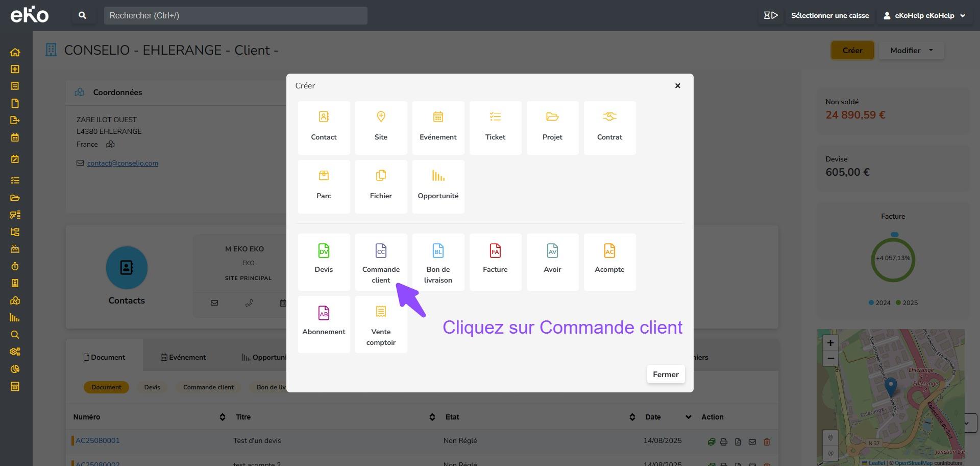Create a new Ticket
The width and height of the screenshot is (980, 466).
(x=495, y=127)
